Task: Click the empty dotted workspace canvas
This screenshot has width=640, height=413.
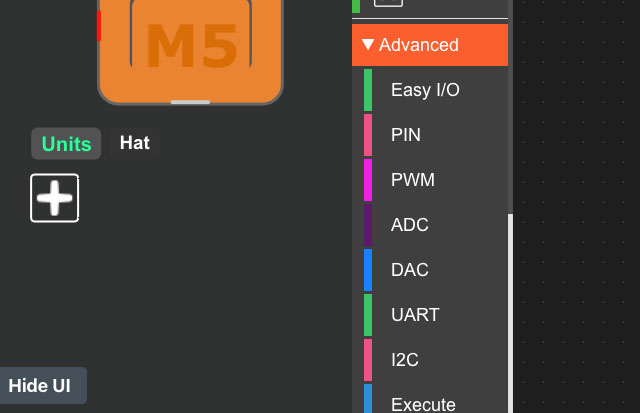Action: [x=580, y=200]
